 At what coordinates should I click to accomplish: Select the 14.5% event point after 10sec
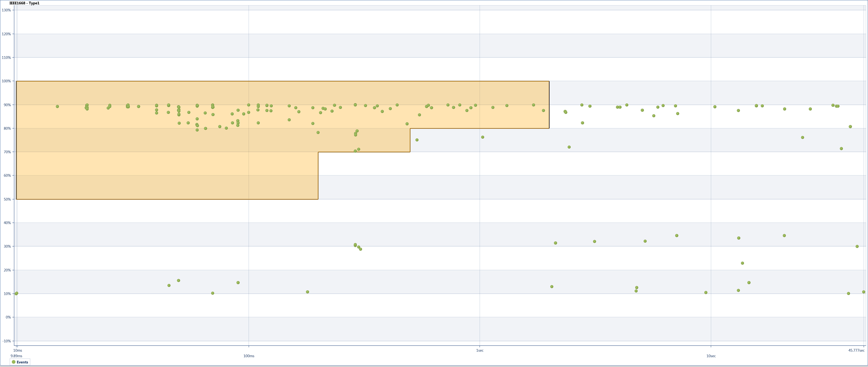click(749, 283)
